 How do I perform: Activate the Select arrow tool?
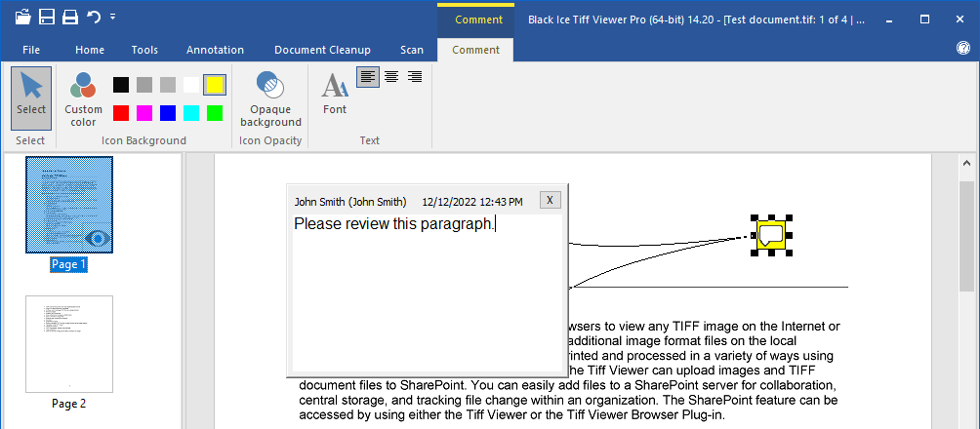coord(30,97)
